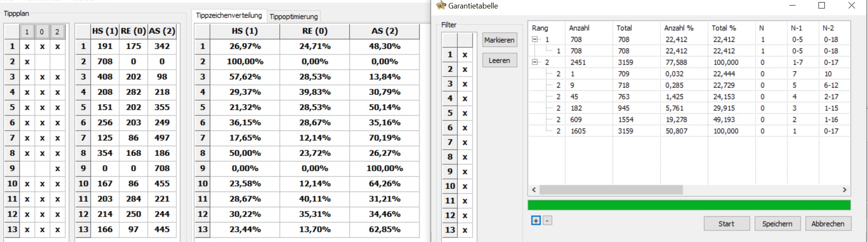Click left arrow of the horizontal scrollbar
Image resolution: width=868 pixels, height=242 pixels.
click(534, 190)
